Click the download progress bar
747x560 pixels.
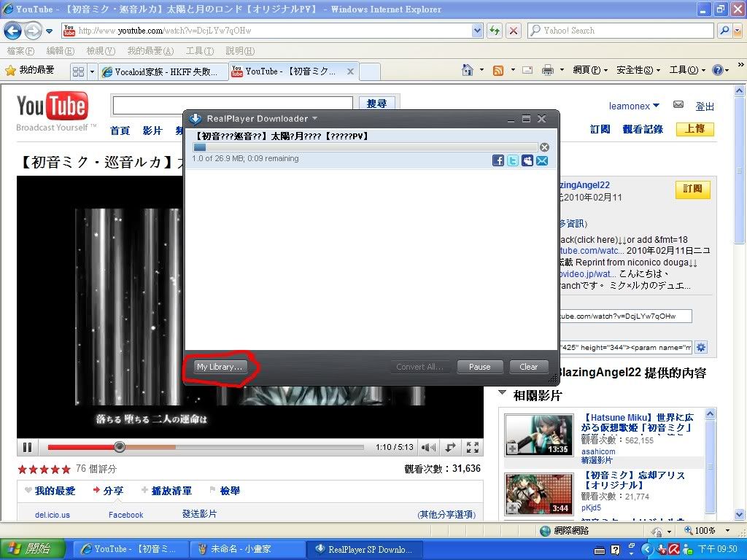point(365,147)
